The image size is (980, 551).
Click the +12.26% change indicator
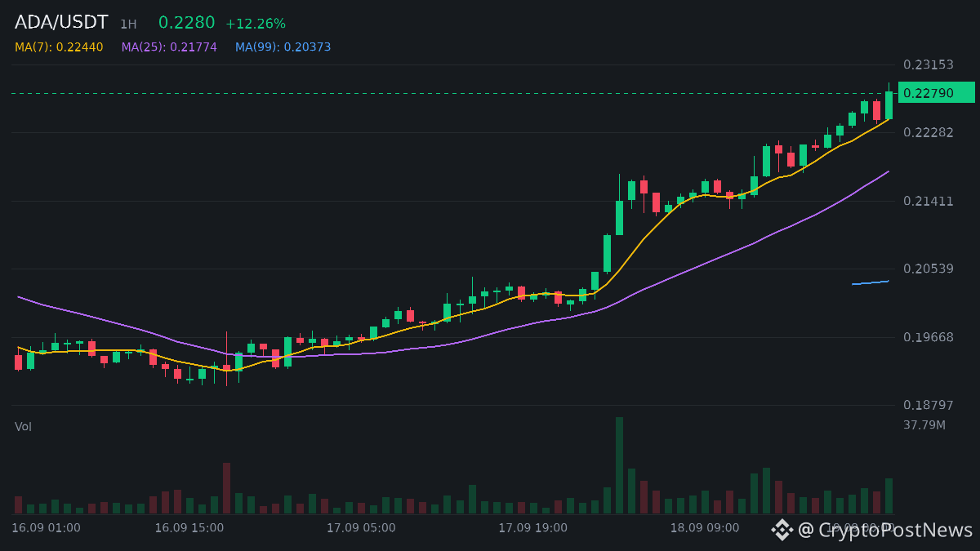pyautogui.click(x=256, y=24)
